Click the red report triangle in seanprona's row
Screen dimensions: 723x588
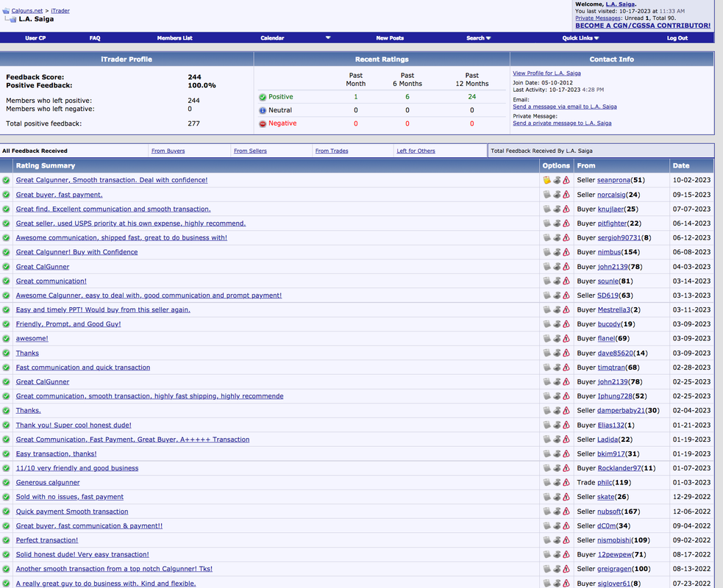(566, 180)
